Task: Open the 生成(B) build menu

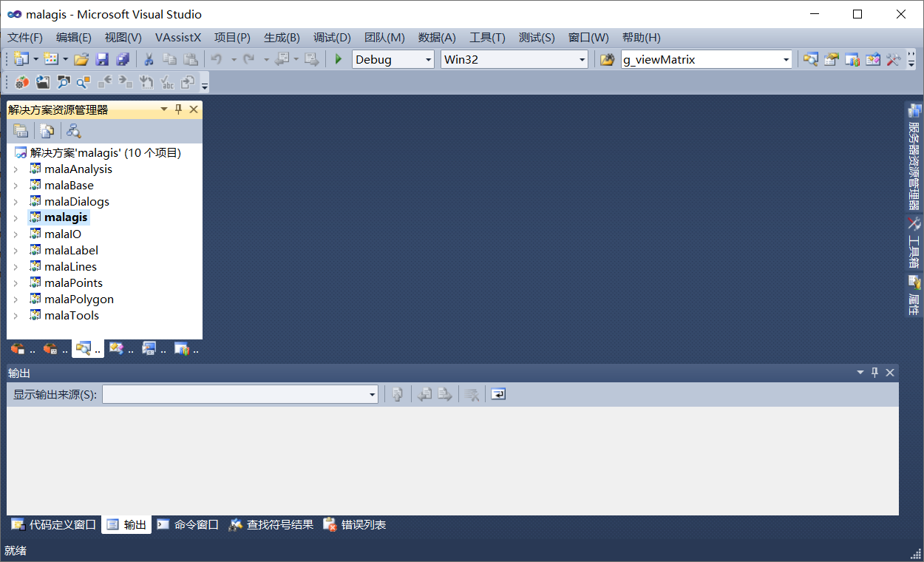Action: [282, 38]
